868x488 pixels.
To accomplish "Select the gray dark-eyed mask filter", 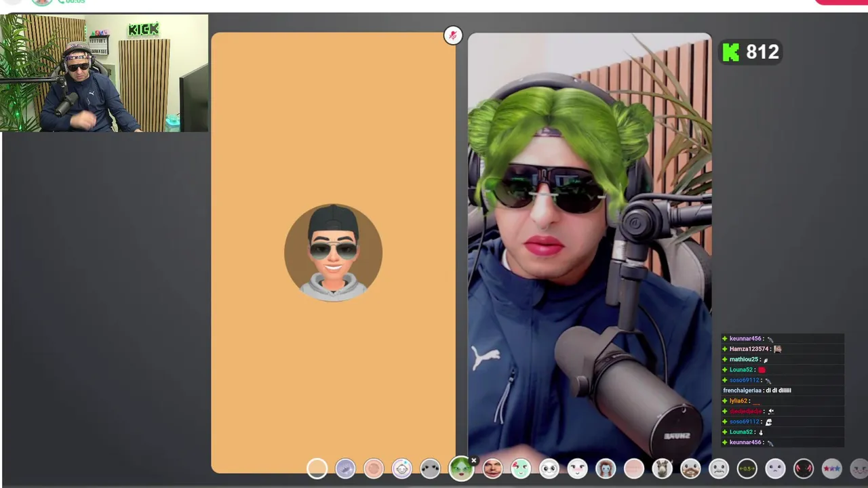I will (x=431, y=468).
